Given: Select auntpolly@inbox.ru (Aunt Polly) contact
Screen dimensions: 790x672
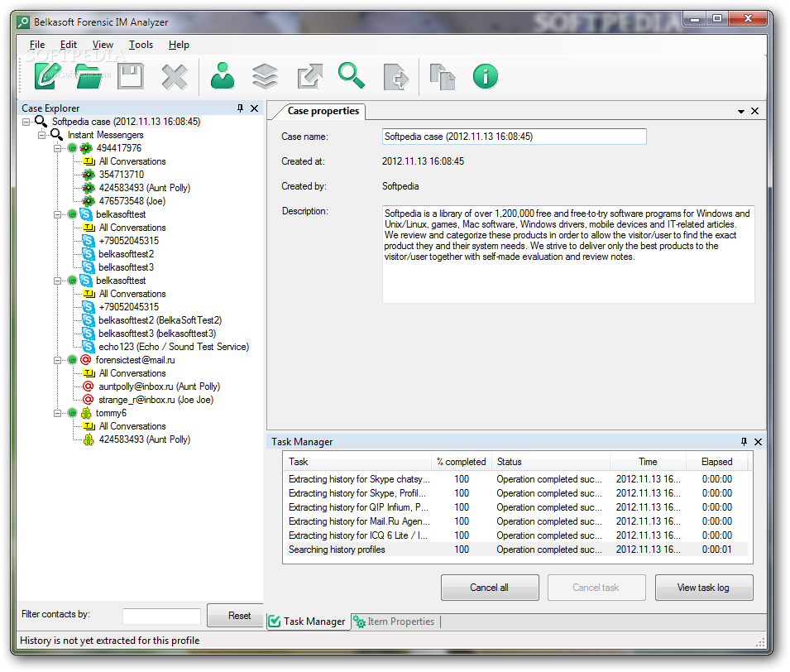Looking at the screenshot, I should pos(159,386).
